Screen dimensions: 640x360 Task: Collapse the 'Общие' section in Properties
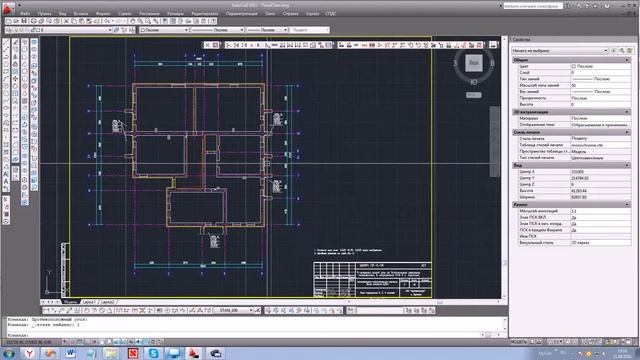tap(627, 60)
